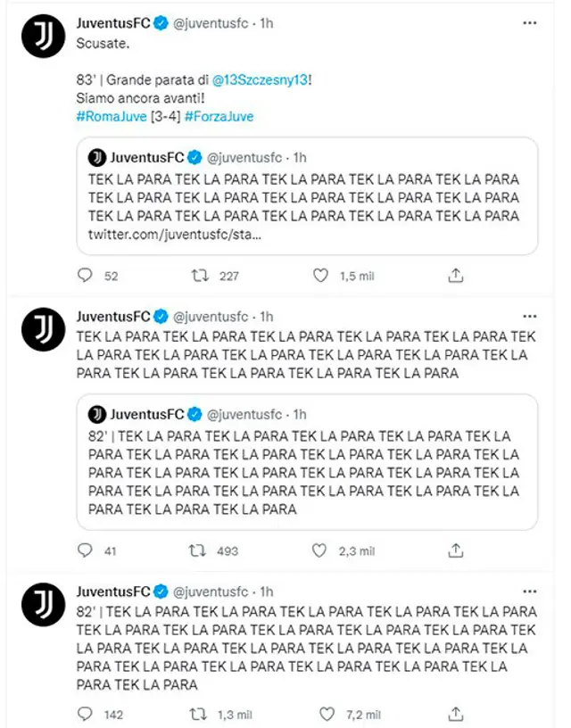This screenshot has width=571, height=728.
Task: Like the tweet with 7,2 mil likes
Action: point(328,714)
